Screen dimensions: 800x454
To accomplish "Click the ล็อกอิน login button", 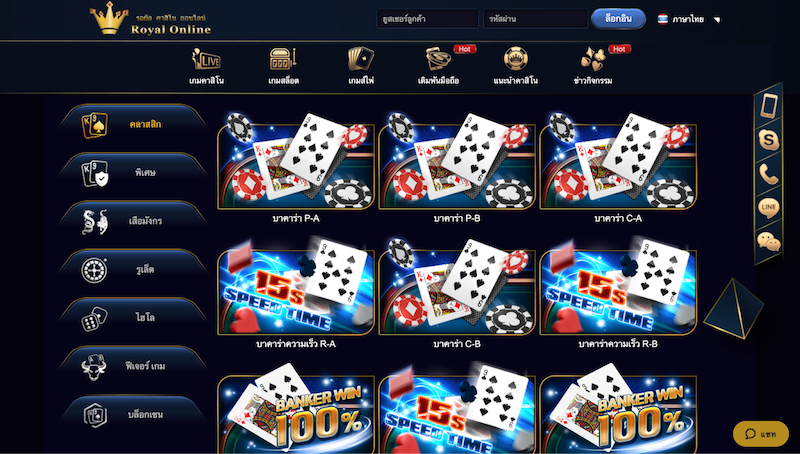I will 618,19.
